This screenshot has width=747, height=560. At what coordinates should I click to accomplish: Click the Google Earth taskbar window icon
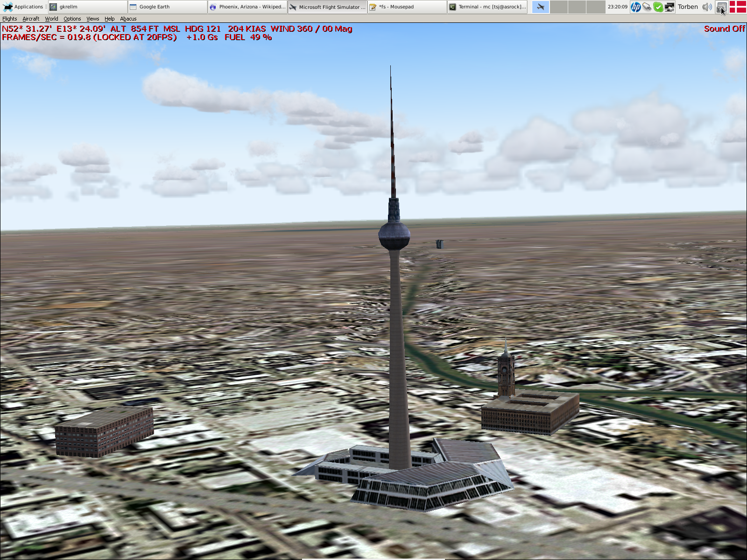133,7
